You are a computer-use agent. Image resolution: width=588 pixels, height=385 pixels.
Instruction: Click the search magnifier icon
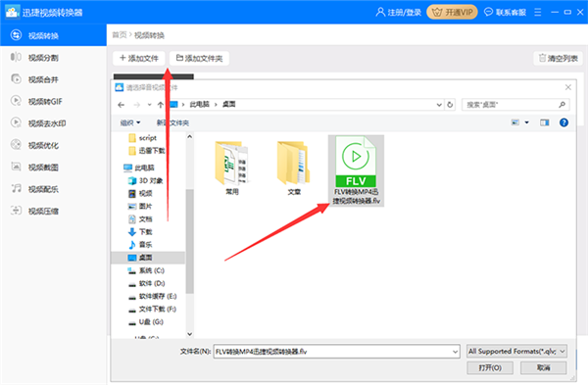tap(562, 105)
